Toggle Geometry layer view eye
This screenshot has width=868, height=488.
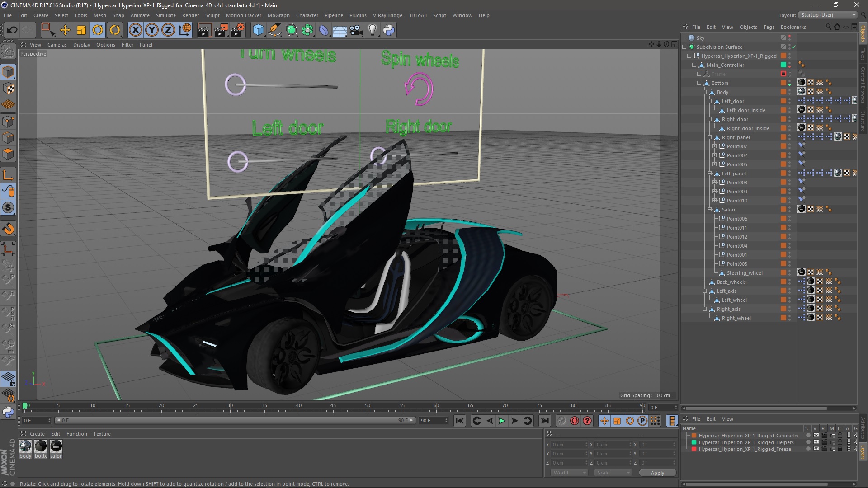click(x=816, y=436)
